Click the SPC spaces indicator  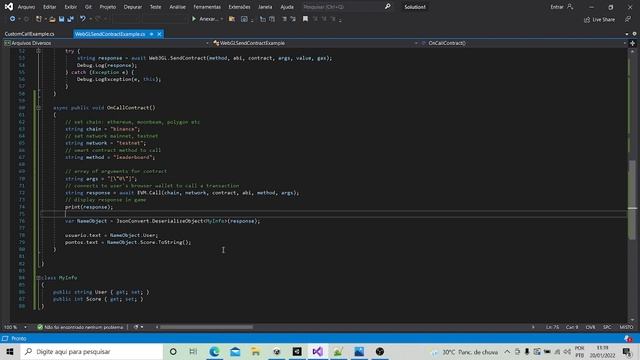pos(607,327)
